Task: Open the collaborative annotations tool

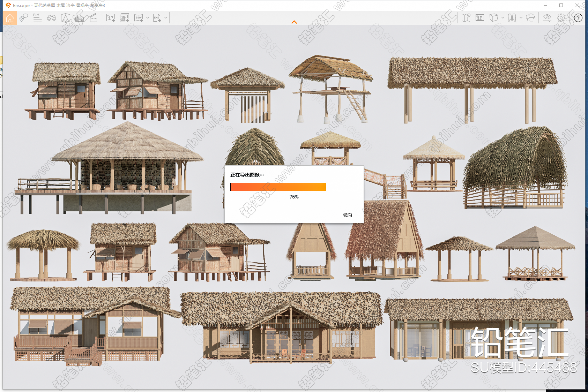Action: click(x=24, y=18)
